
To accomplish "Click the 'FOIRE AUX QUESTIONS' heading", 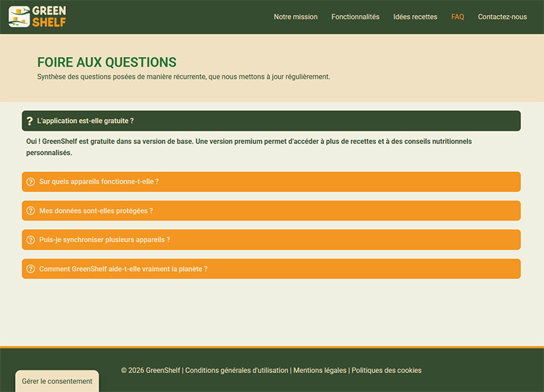I will click(x=107, y=63).
